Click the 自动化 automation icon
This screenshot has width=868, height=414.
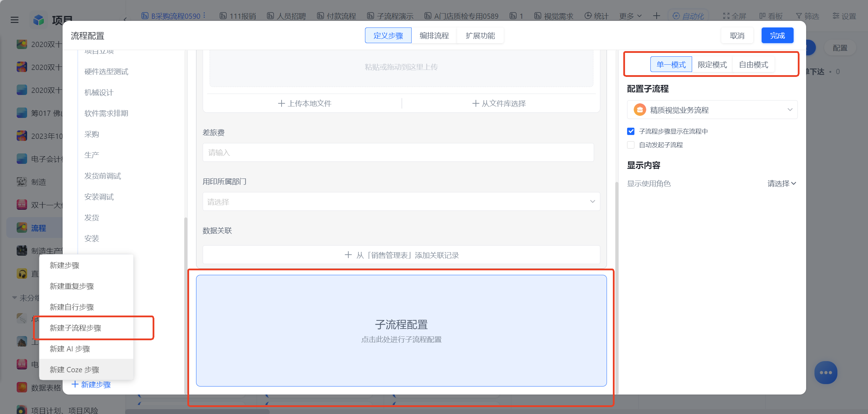click(676, 16)
